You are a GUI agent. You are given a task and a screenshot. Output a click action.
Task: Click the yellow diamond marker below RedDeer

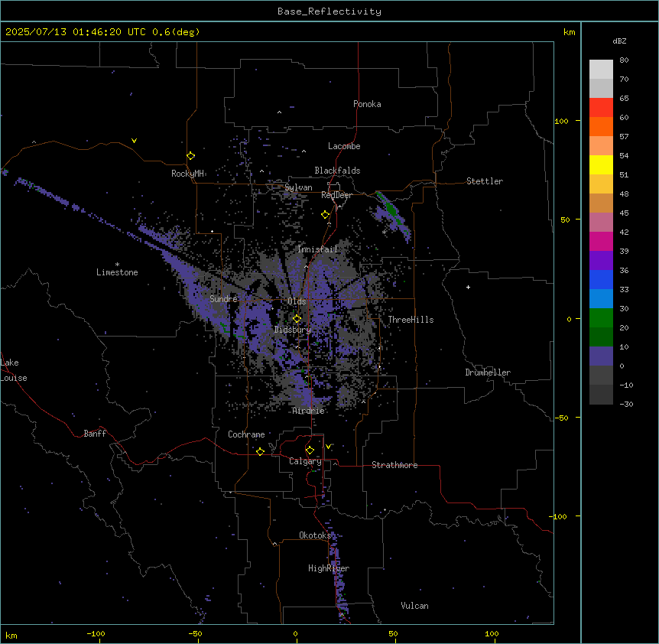coord(326,215)
